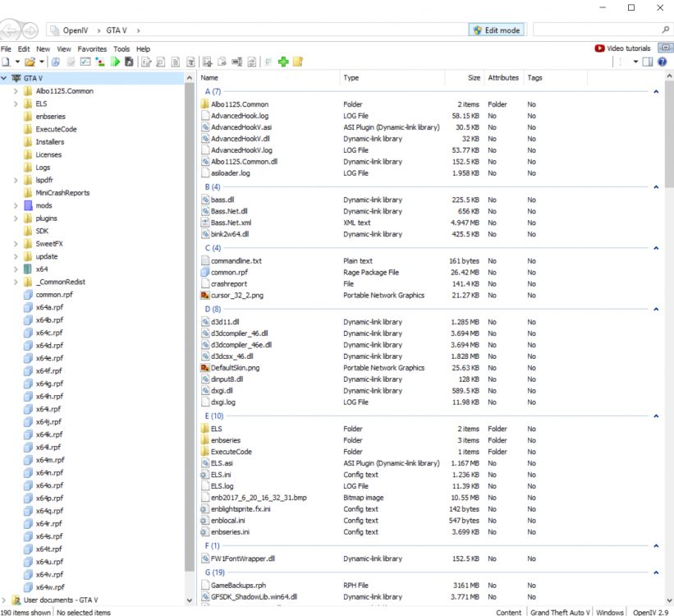
Task: Expand the mods tree node
Action: tap(15, 205)
